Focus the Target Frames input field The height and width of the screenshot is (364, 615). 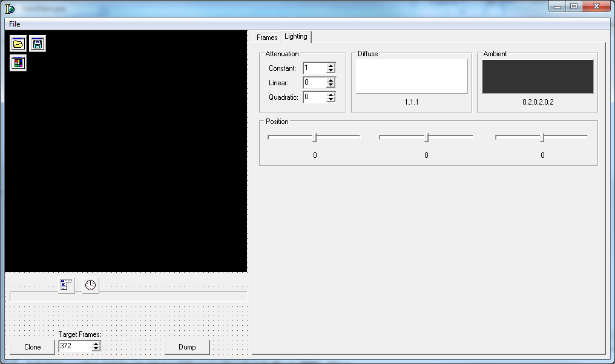tap(75, 346)
